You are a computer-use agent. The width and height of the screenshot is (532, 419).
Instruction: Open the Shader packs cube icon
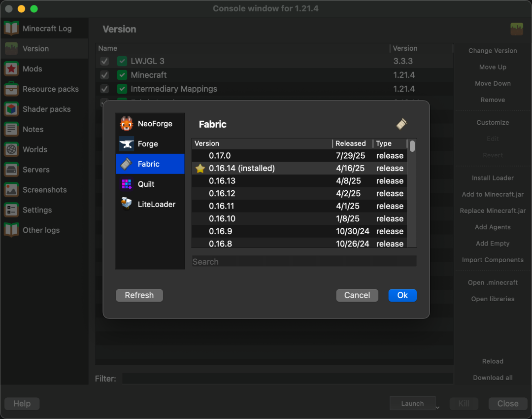click(11, 109)
